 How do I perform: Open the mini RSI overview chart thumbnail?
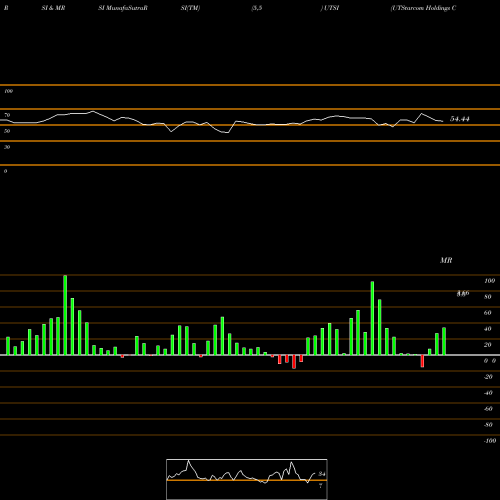(247, 479)
